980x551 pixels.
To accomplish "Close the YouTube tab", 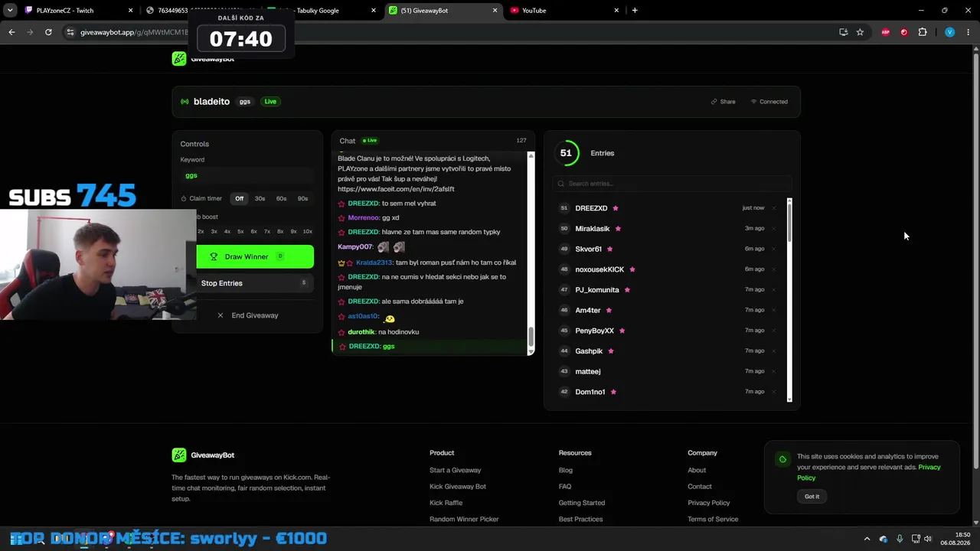I will (x=616, y=11).
